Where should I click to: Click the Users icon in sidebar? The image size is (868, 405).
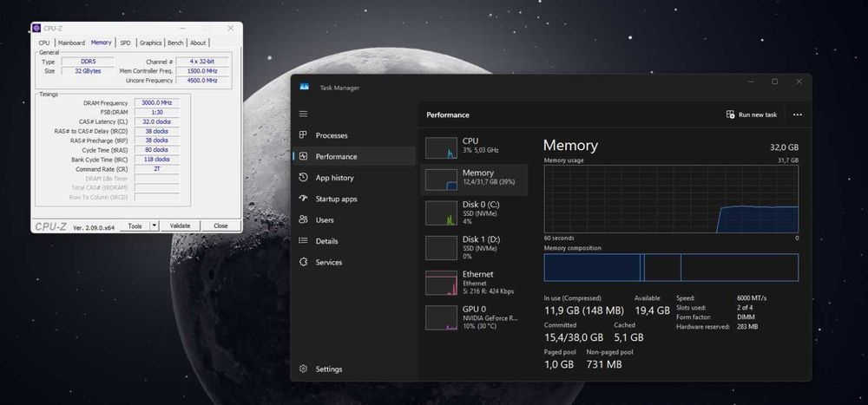303,219
